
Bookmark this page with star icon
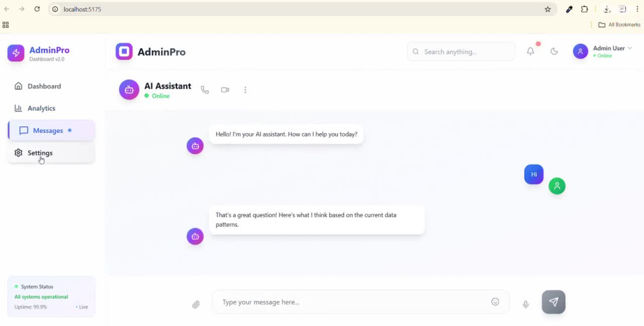coord(547,9)
